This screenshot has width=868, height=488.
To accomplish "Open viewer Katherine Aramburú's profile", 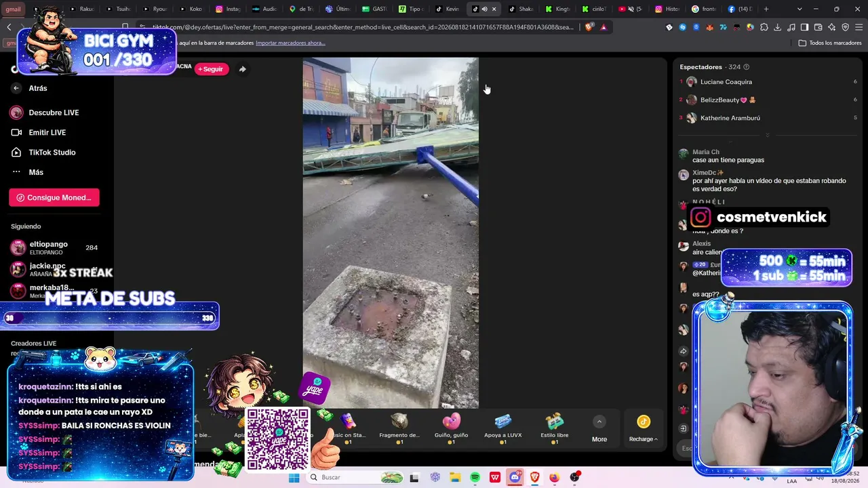I will pyautogui.click(x=730, y=118).
